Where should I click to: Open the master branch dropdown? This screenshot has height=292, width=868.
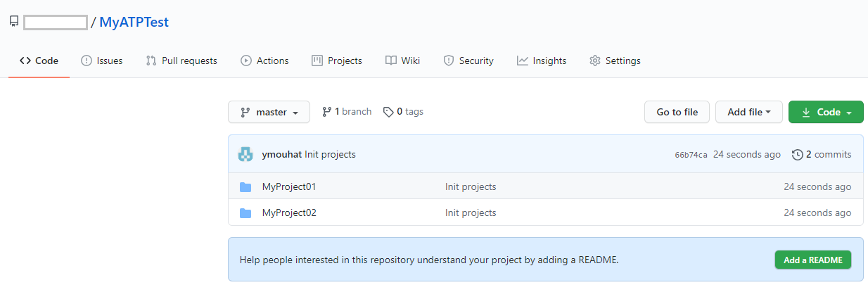point(269,112)
